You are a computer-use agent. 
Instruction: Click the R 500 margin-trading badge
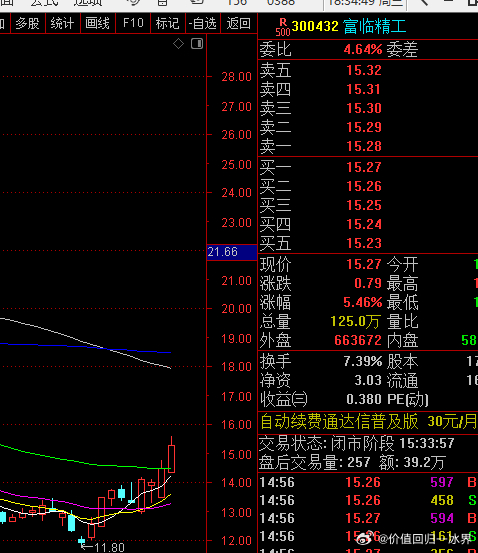283,27
